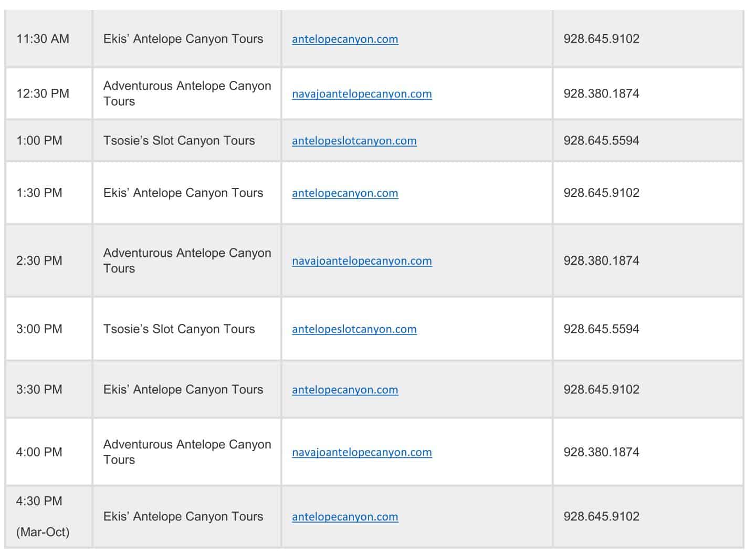Image resolution: width=756 pixels, height=553 pixels.
Task: Click Adventurous Antelope Canyon Tours at 2:30 PM
Action: point(187,260)
